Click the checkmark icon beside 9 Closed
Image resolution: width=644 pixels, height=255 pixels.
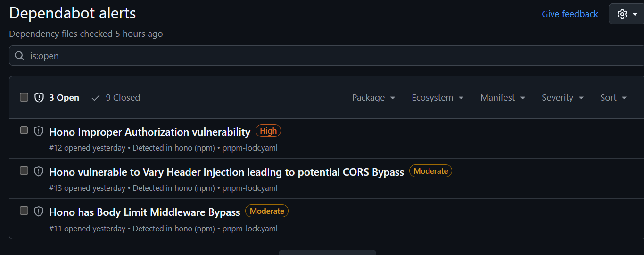point(96,98)
